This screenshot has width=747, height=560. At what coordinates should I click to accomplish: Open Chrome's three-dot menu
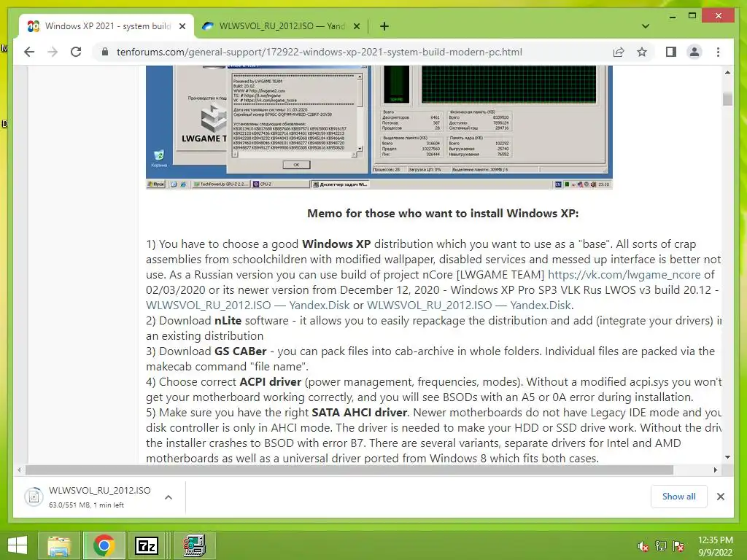[x=718, y=52]
